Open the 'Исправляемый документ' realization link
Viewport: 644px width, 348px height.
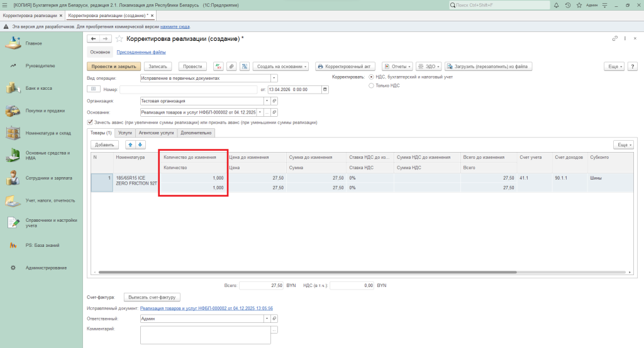point(206,308)
